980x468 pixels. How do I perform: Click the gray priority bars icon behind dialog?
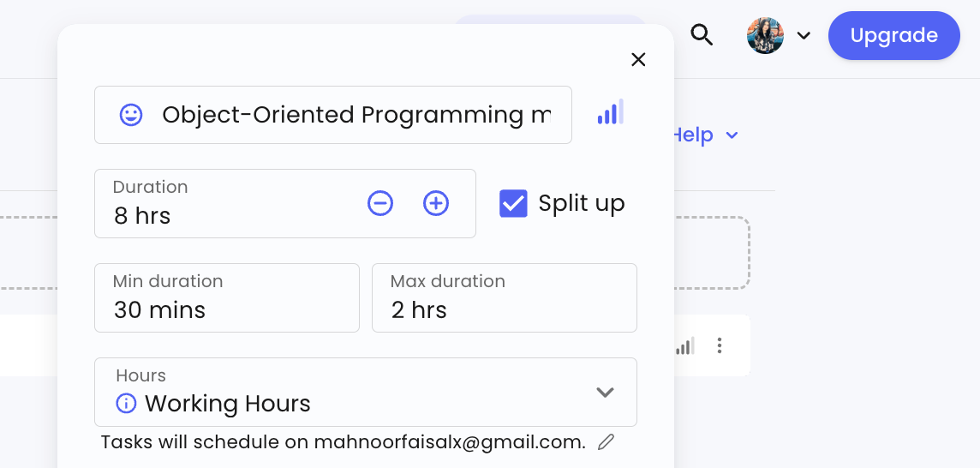tap(685, 346)
